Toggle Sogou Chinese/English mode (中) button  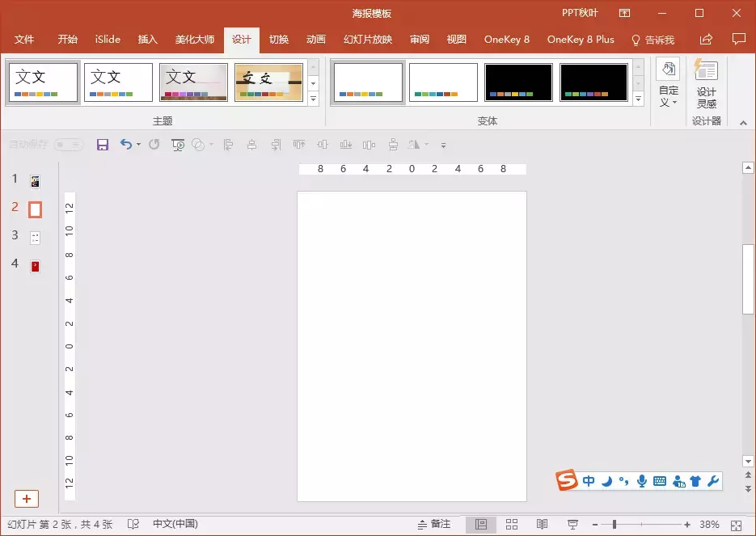(x=589, y=480)
